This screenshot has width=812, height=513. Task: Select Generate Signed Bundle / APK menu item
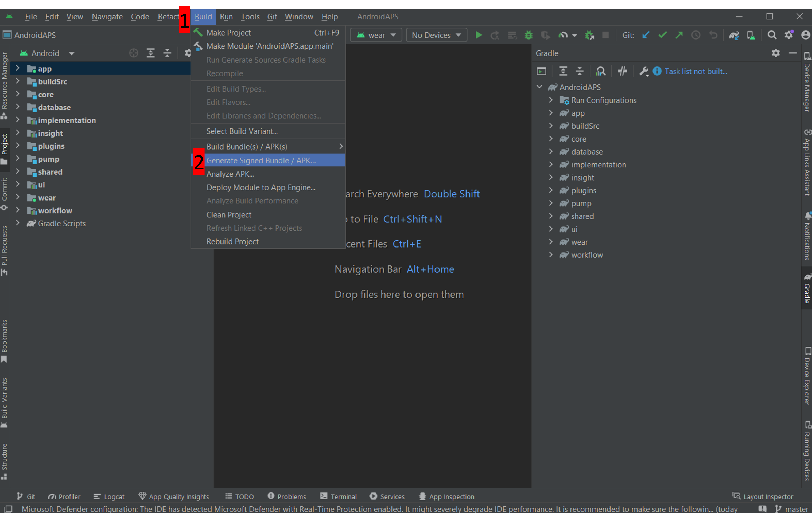(268, 160)
